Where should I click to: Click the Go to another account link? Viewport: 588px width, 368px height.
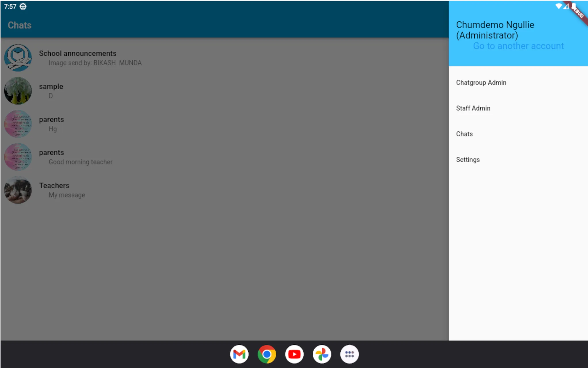(x=518, y=46)
